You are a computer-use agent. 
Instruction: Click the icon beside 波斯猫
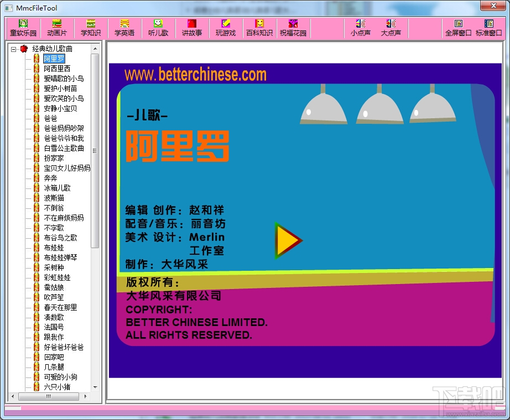37,198
